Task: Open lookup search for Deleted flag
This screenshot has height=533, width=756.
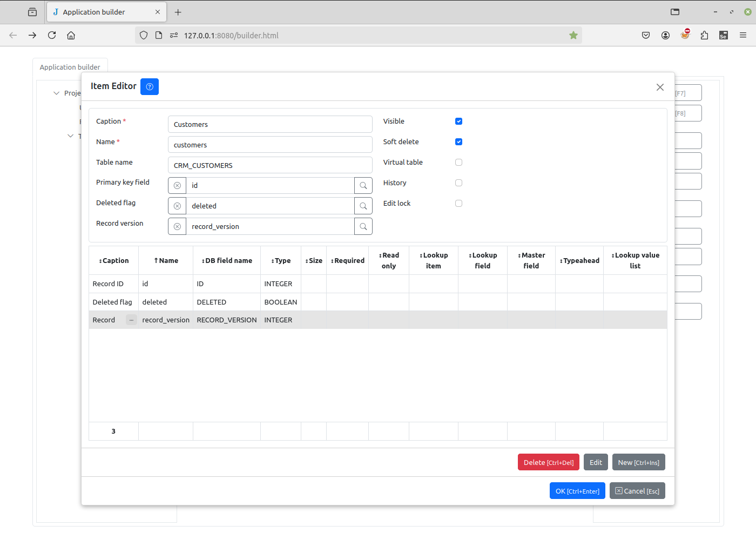Action: [363, 206]
